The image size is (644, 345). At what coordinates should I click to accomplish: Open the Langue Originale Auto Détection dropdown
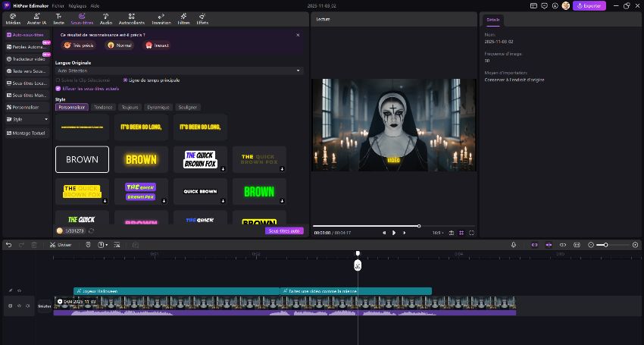pos(179,71)
